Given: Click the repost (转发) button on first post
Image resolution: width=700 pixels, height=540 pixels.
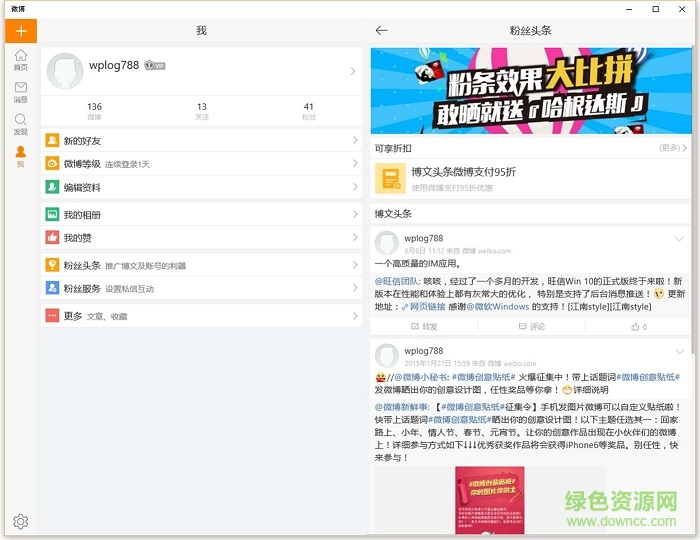Looking at the screenshot, I should coord(424,326).
